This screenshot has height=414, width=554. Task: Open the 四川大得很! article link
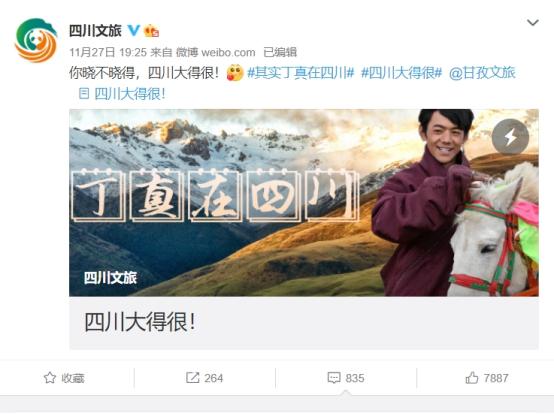122,94
